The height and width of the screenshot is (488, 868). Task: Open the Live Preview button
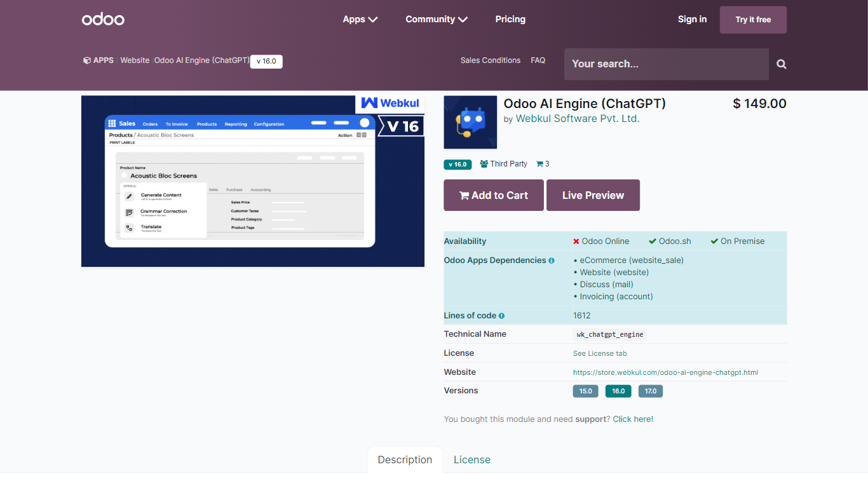pyautogui.click(x=593, y=195)
